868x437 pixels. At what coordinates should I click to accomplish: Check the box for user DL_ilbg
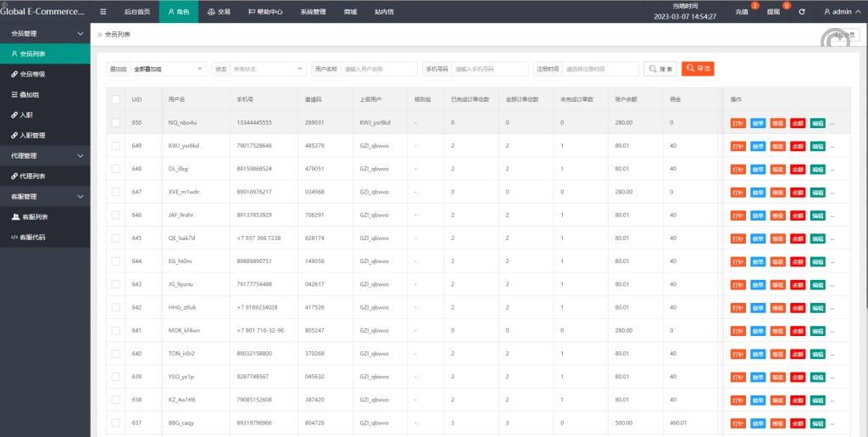point(115,168)
